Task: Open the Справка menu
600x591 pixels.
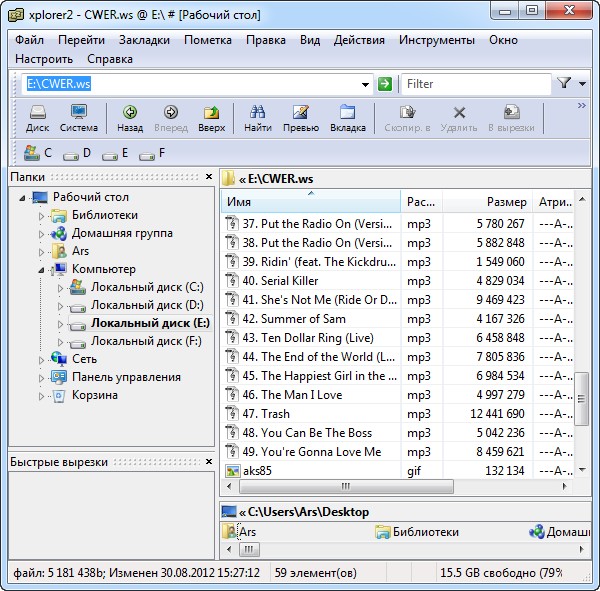Action: coord(110,59)
